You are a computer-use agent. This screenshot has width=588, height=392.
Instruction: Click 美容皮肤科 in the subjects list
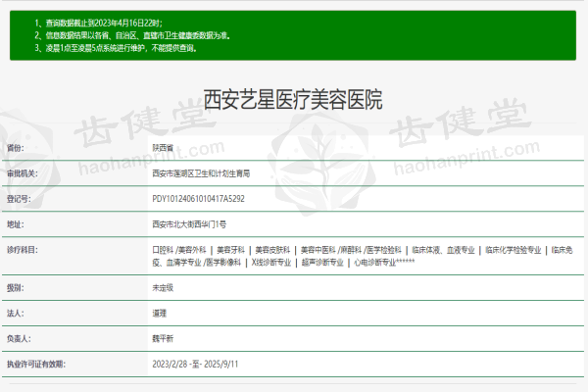pyautogui.click(x=272, y=250)
